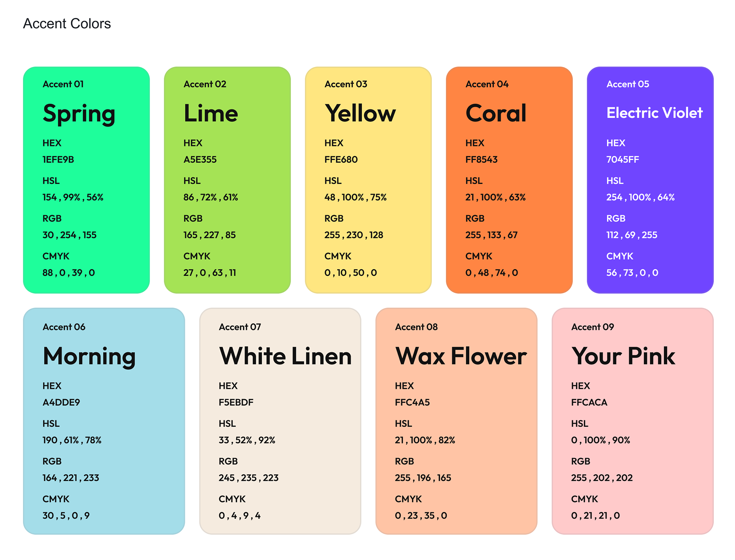This screenshot has width=735, height=560.
Task: Click Electric Violet hex 7045FF
Action: click(x=622, y=160)
